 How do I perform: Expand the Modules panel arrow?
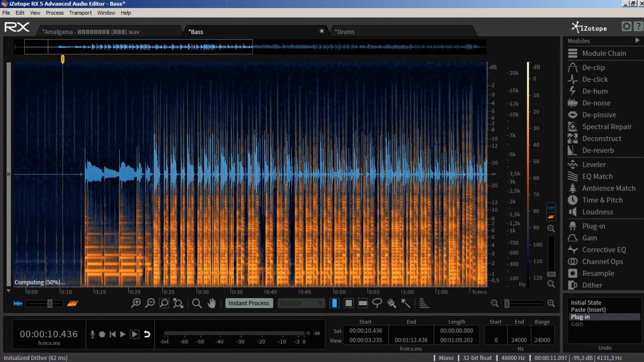pos(637,40)
